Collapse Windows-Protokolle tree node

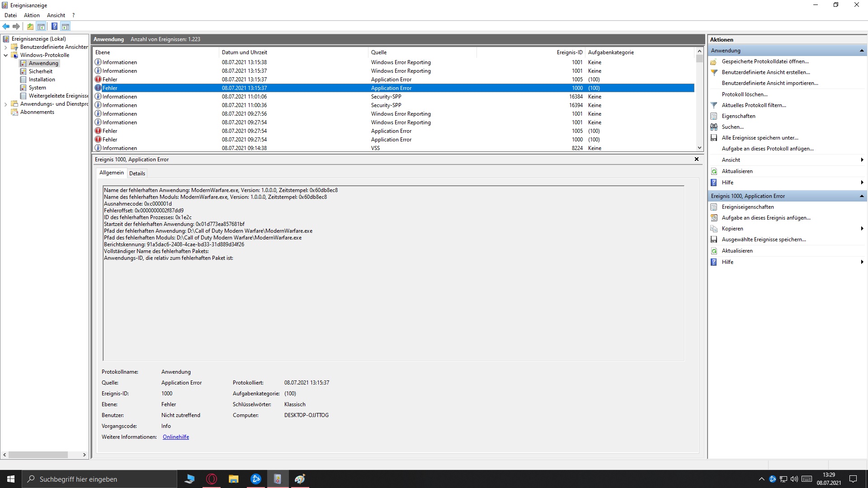5,55
